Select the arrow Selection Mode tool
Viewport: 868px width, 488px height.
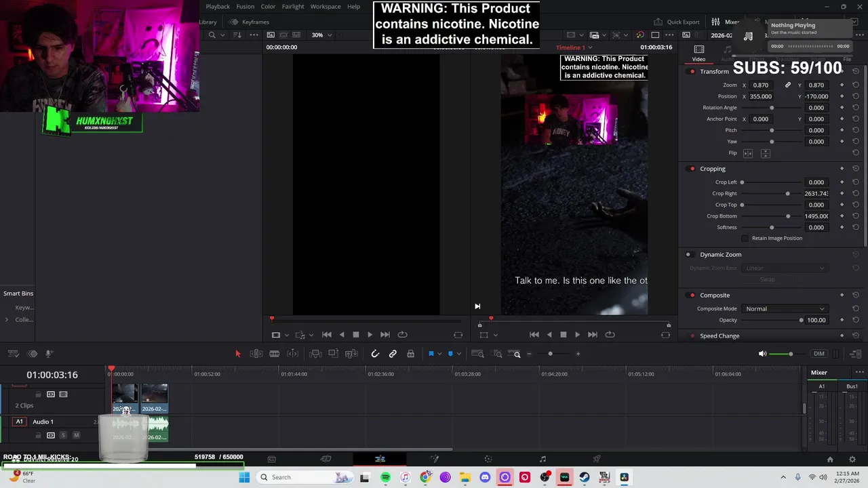click(237, 354)
